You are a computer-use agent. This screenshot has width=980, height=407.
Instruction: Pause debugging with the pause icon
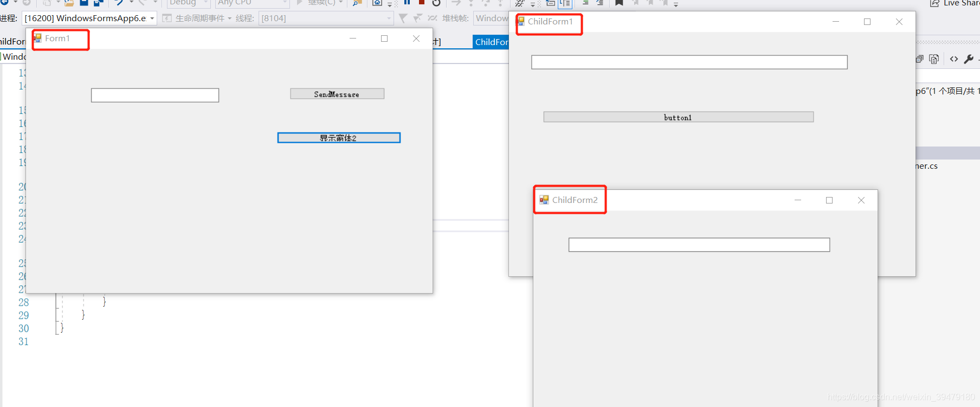pos(407,2)
